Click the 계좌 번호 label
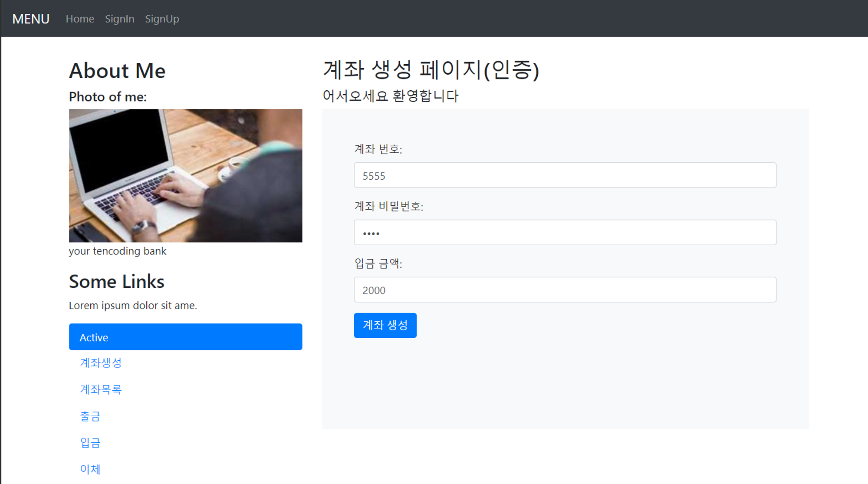Viewport: 868px width, 484px height. click(x=378, y=149)
